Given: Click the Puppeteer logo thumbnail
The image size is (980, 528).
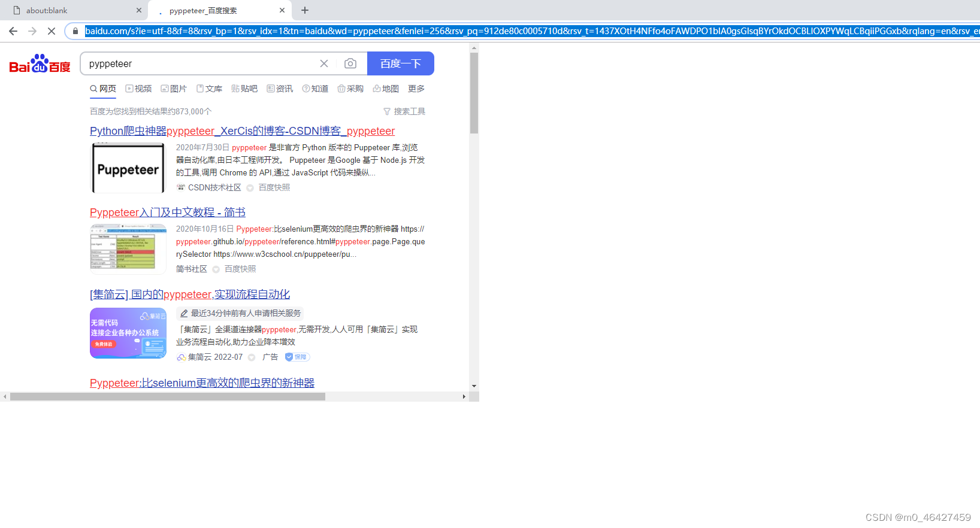Looking at the screenshot, I should 128,168.
